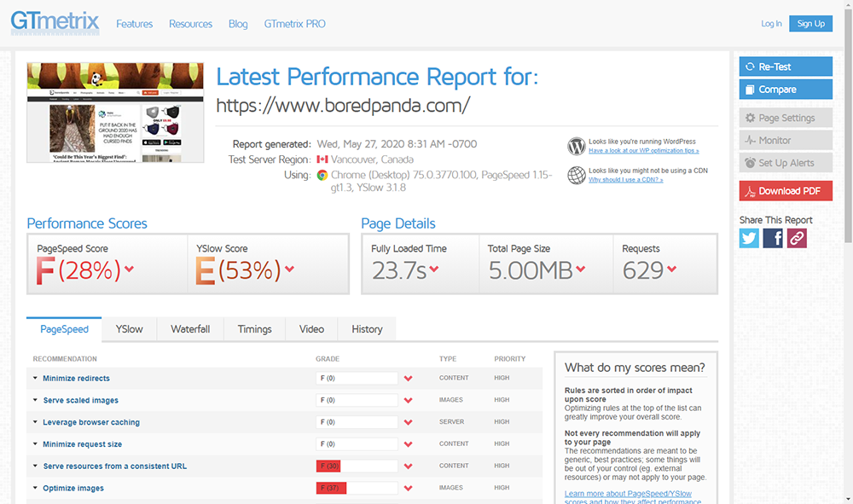Click the Re-Test button
The width and height of the screenshot is (853, 504).
[x=786, y=67]
